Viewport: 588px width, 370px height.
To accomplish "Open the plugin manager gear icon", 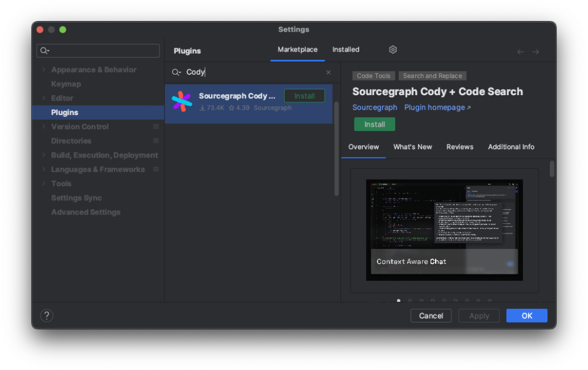I will [393, 49].
